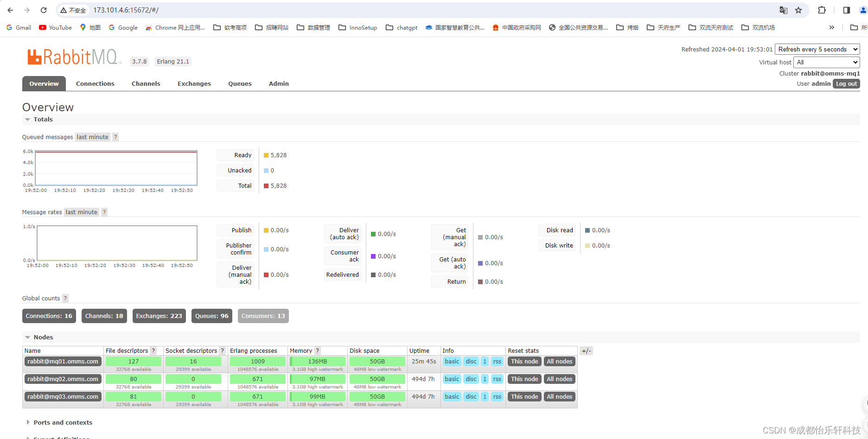Go back in browser history
The height and width of the screenshot is (439, 868).
tap(10, 10)
